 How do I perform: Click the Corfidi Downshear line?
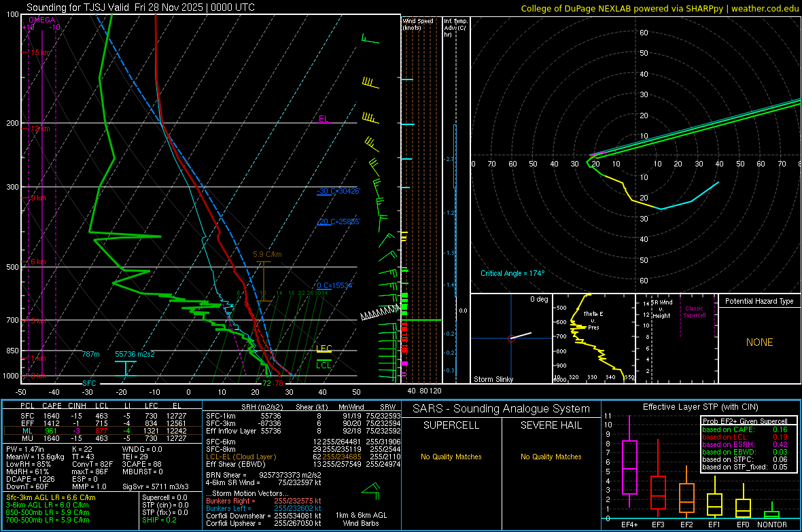pos(264,516)
